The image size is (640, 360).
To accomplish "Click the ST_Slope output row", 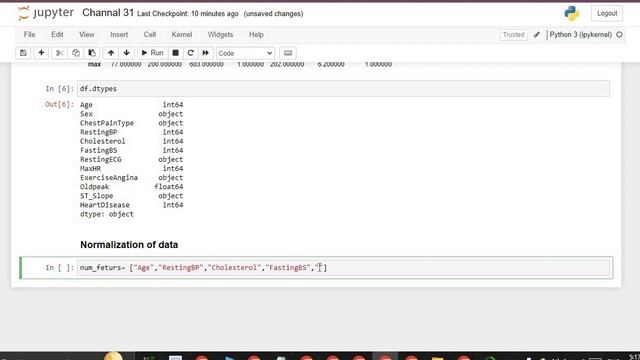I will [x=131, y=196].
